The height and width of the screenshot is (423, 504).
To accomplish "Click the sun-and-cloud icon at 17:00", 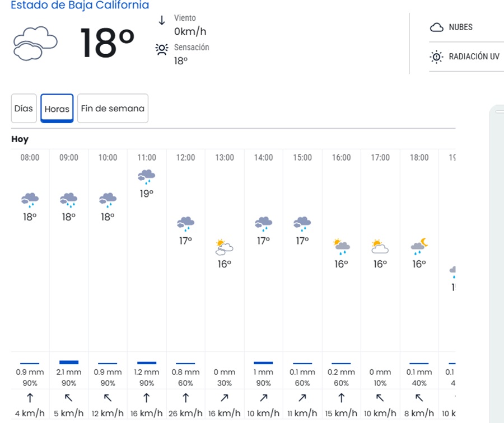I will point(380,246).
